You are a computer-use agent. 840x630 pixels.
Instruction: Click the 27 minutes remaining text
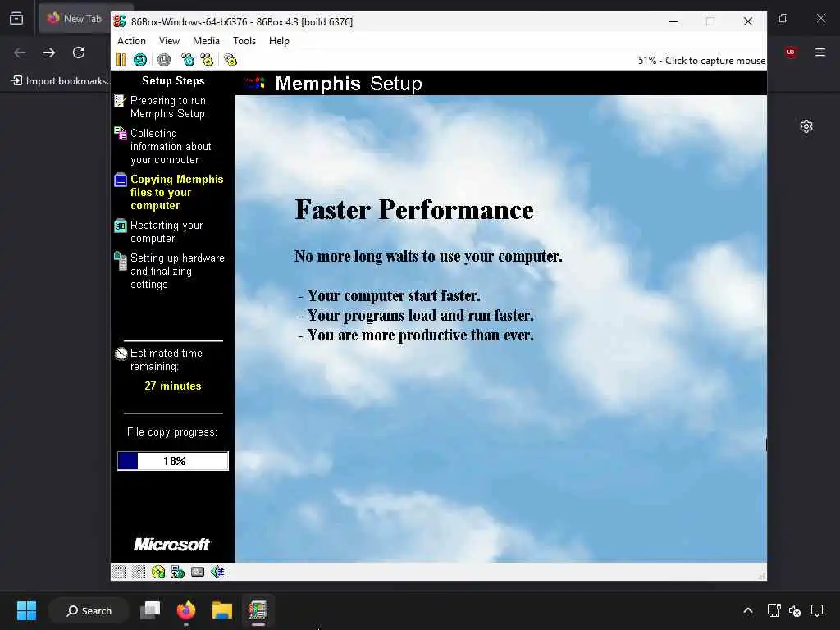point(173,386)
